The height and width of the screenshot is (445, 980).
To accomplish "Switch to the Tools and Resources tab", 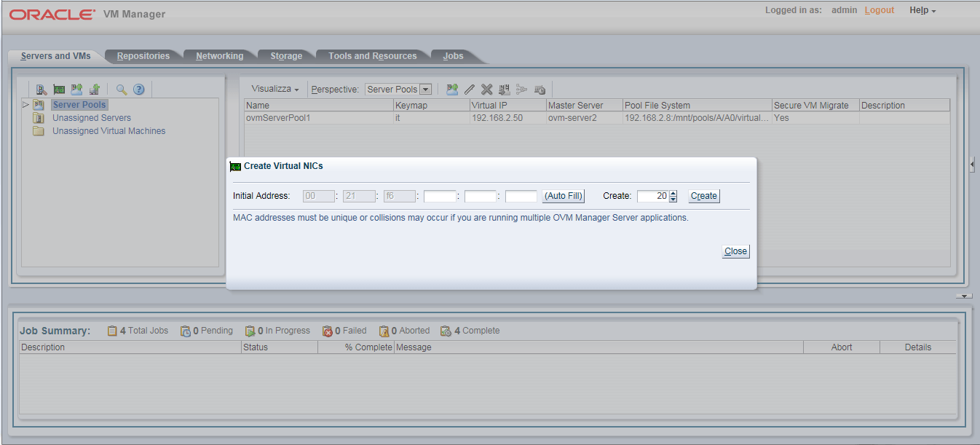I will coord(373,56).
